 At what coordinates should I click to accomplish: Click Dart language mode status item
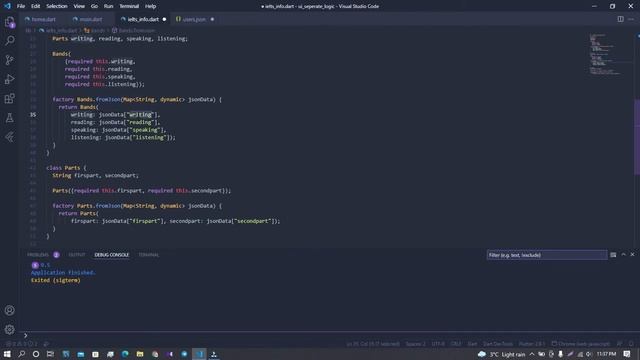[472, 344]
